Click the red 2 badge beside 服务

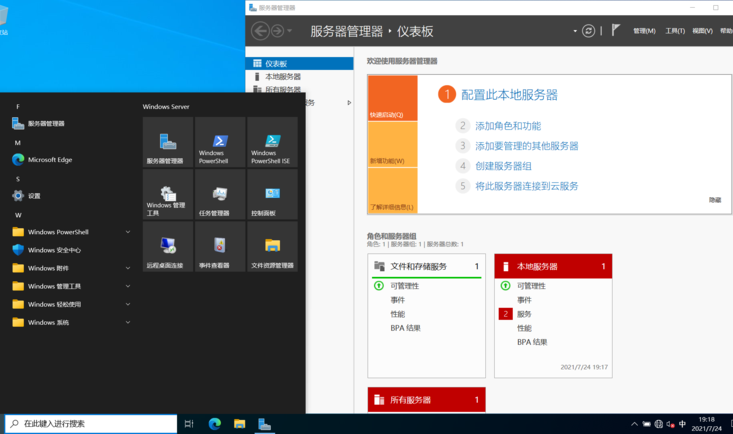505,314
